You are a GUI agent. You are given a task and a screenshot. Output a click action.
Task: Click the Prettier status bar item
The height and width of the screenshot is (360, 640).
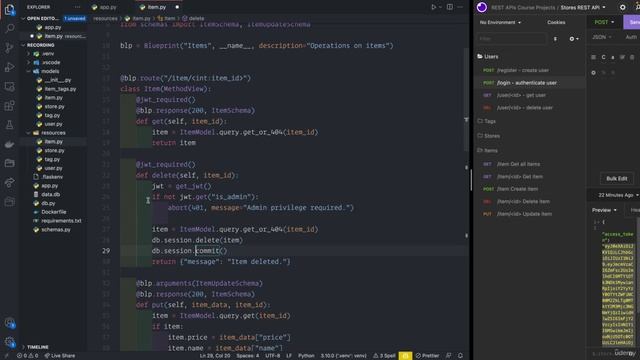[x=427, y=356]
